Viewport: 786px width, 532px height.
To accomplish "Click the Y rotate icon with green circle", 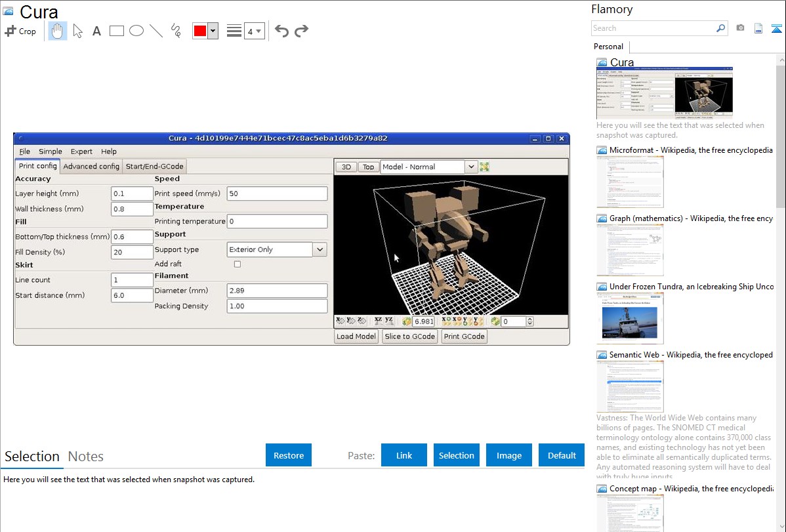I will [468, 321].
